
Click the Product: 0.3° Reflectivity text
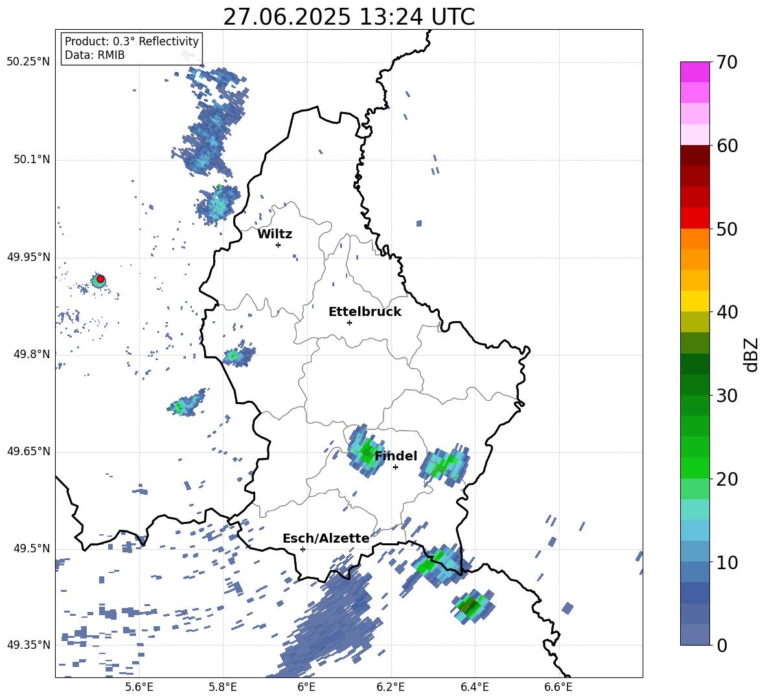[x=132, y=41]
